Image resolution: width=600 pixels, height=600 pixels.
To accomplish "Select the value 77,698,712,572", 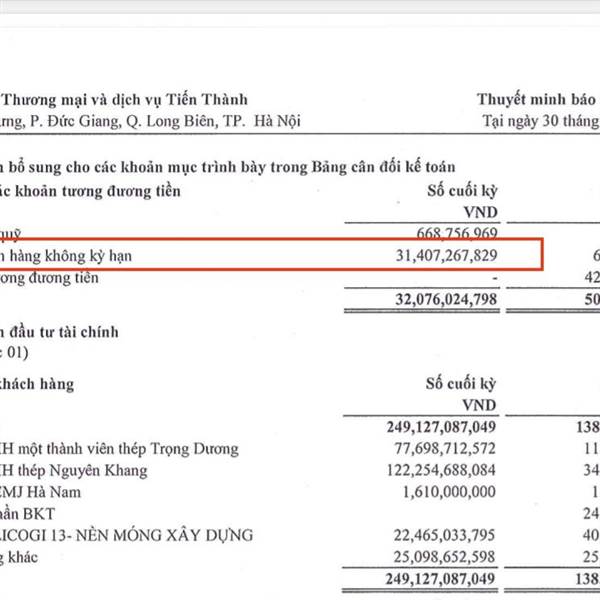I will [445, 448].
